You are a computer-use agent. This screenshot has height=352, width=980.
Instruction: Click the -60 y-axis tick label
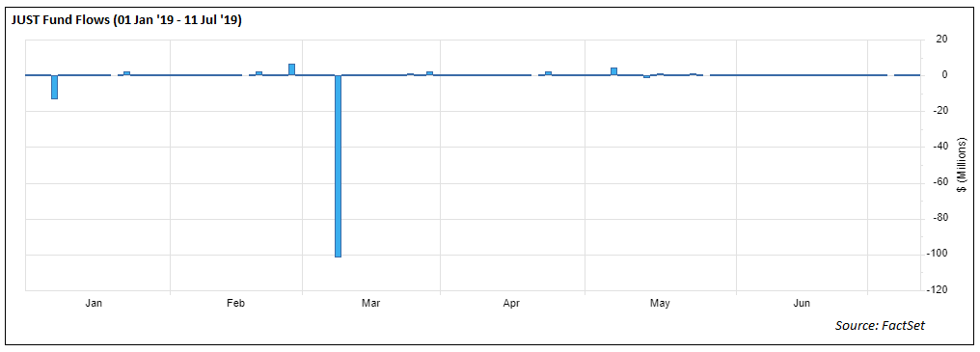(940, 182)
